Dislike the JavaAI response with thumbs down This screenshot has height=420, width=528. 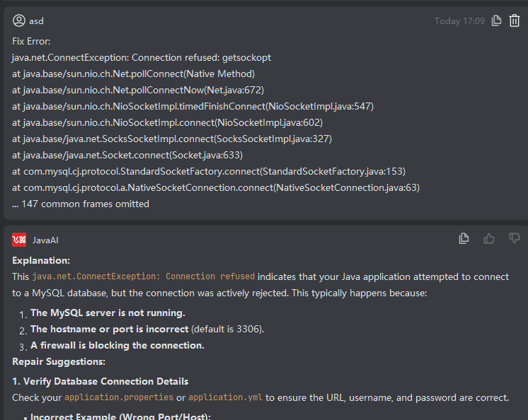click(515, 239)
